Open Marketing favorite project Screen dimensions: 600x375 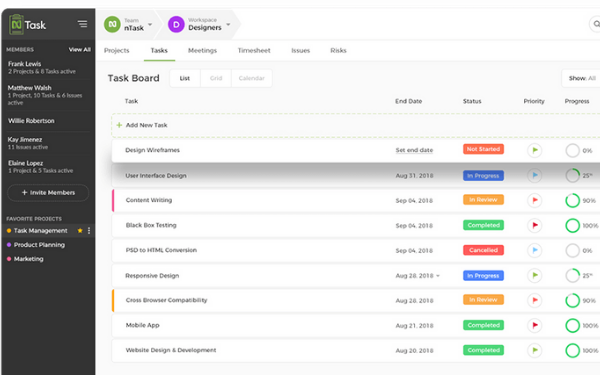click(x=29, y=259)
